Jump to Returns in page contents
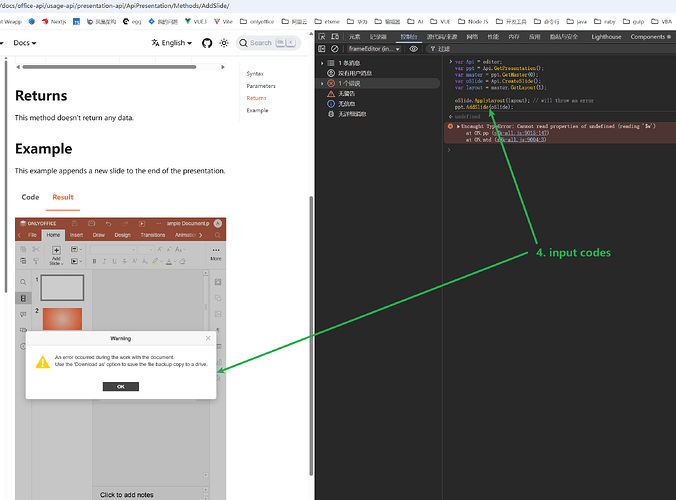This screenshot has width=676, height=500. tap(256, 98)
